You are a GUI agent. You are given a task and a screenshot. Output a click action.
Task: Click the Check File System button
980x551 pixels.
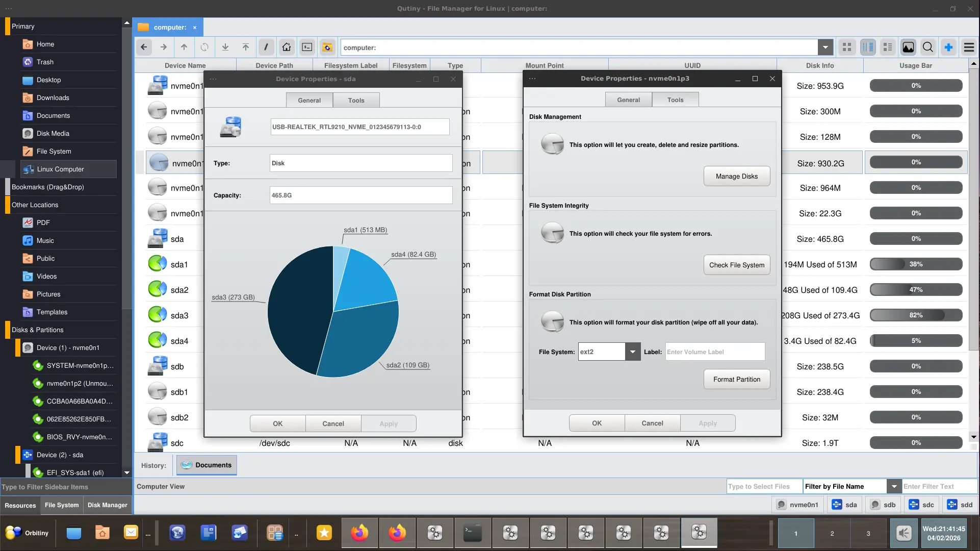[x=736, y=265]
